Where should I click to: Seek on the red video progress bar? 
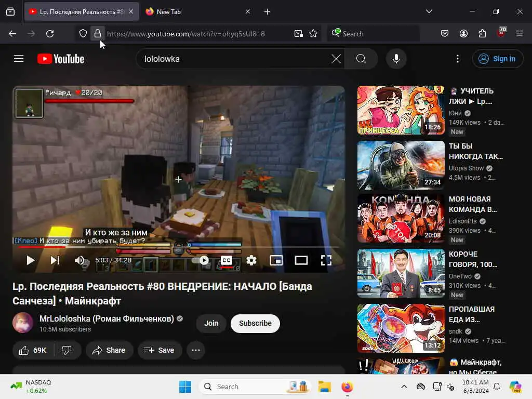click(x=179, y=247)
